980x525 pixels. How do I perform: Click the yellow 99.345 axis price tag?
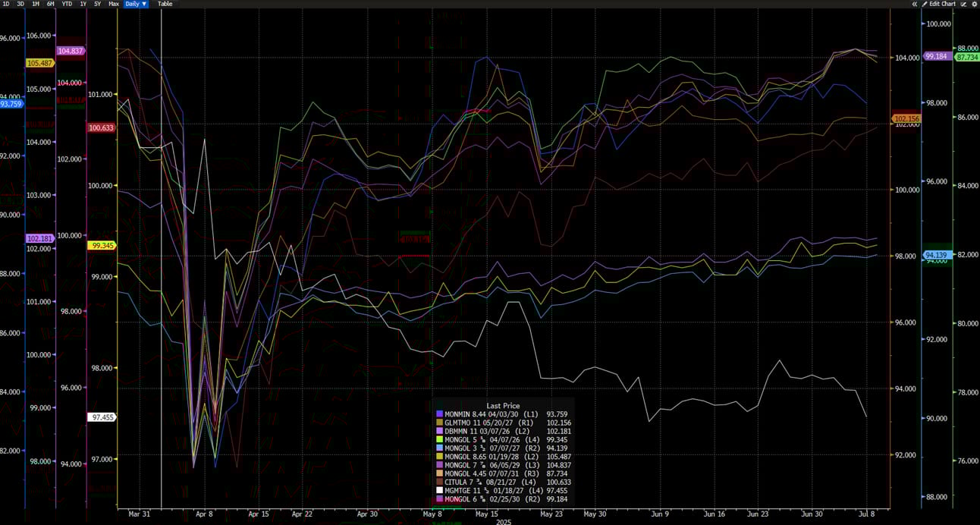click(102, 246)
